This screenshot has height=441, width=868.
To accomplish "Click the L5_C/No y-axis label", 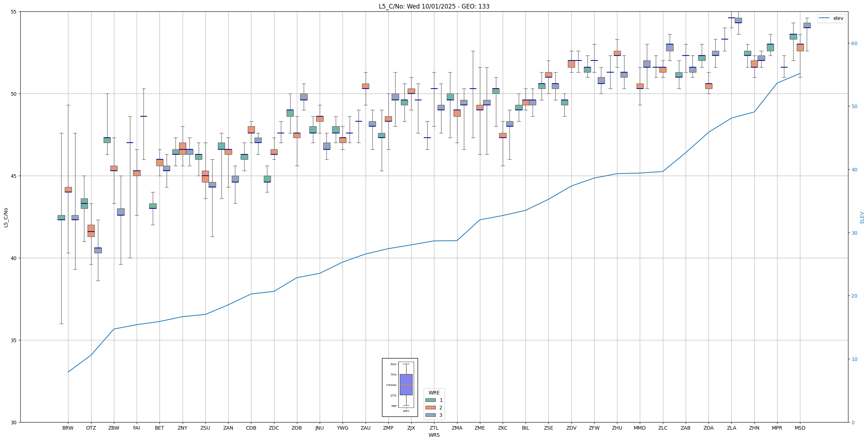I will (6, 217).
